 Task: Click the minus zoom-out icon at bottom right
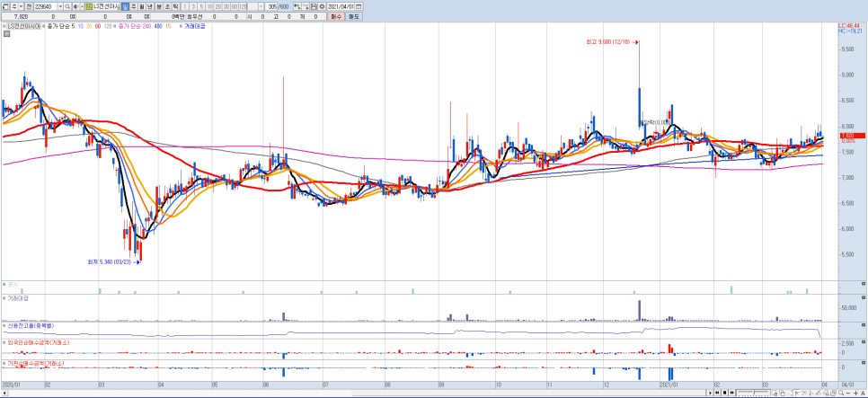pos(848,393)
